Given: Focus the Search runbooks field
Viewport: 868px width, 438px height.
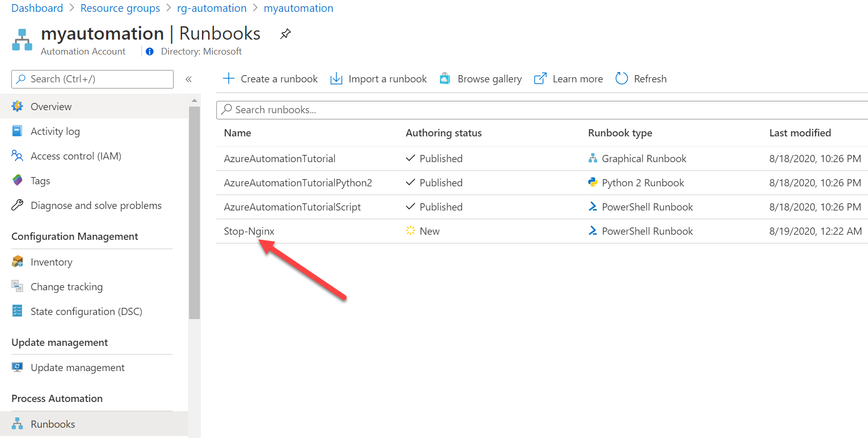Looking at the screenshot, I should coord(542,110).
